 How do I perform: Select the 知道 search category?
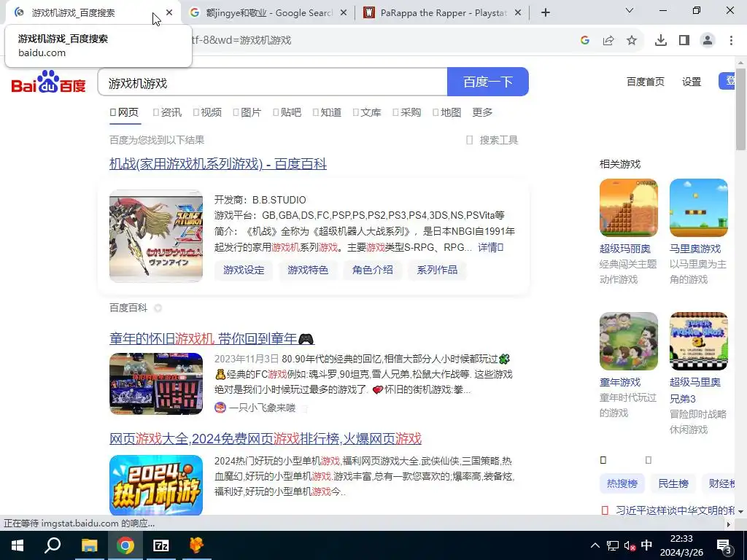pos(328,112)
